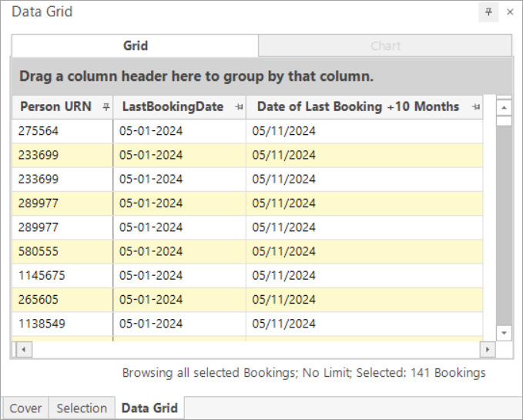
Task: Click the vertical scrollbar up arrow
Action: (x=504, y=108)
